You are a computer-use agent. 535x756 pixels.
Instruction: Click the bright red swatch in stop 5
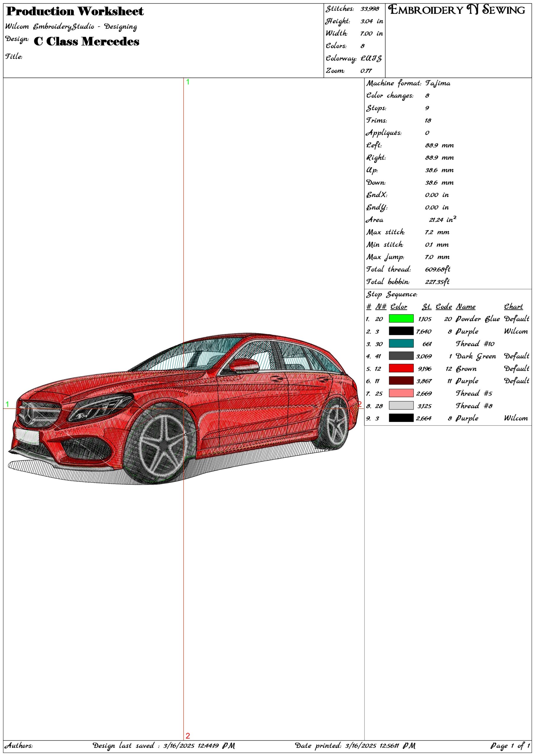tap(401, 368)
